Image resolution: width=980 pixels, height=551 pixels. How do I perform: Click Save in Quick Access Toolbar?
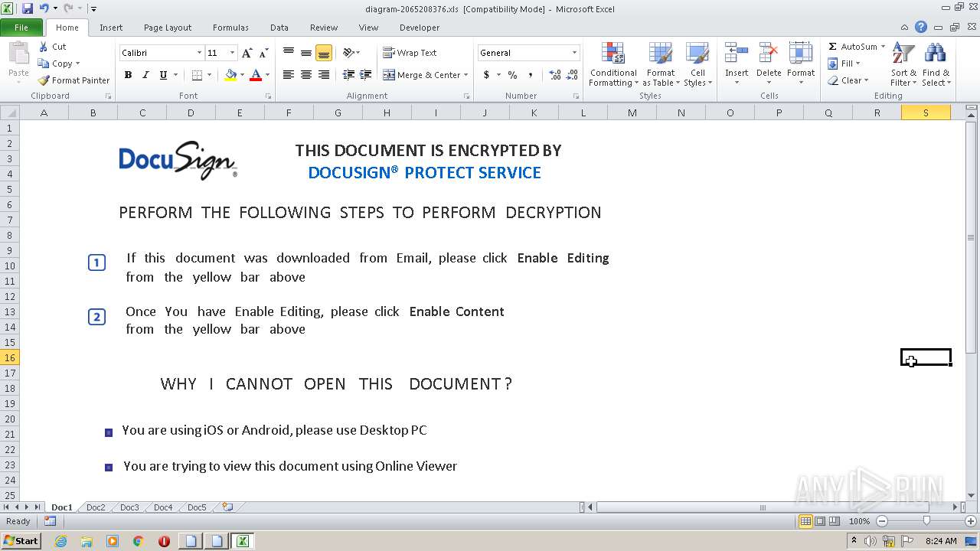point(28,8)
